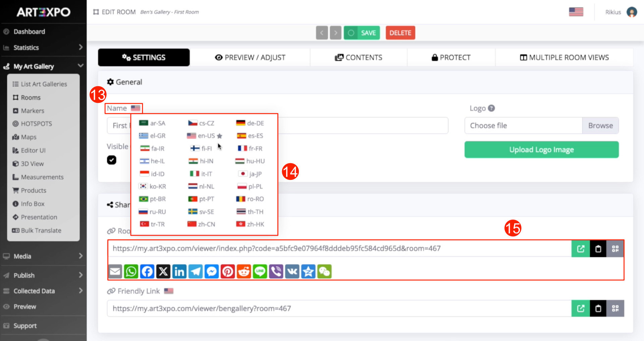Screen dimensions: 644x341
Task: Select es-ES language
Action: point(250,136)
